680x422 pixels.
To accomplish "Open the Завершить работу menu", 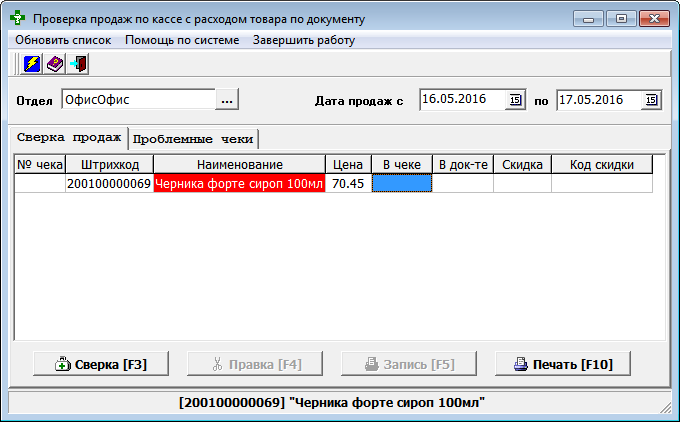I will coord(304,40).
